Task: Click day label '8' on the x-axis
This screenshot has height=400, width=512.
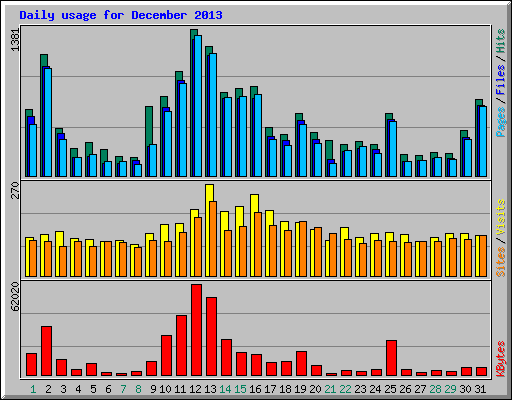Action: [138, 389]
